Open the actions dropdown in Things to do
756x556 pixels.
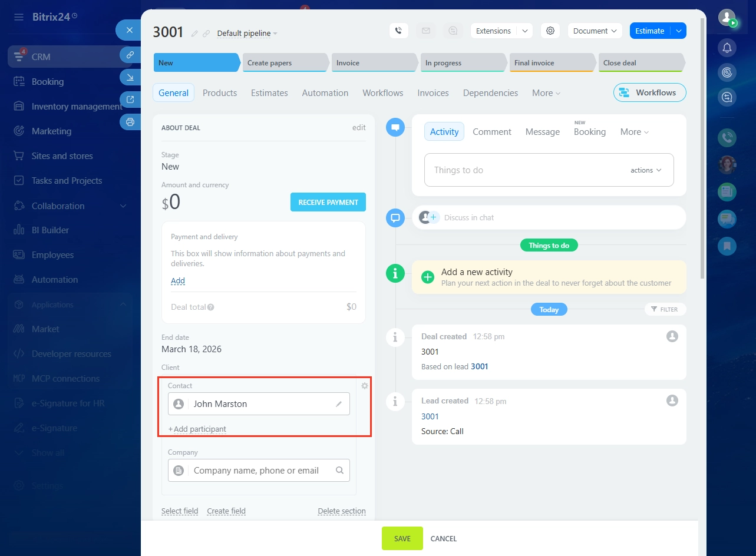[646, 170]
